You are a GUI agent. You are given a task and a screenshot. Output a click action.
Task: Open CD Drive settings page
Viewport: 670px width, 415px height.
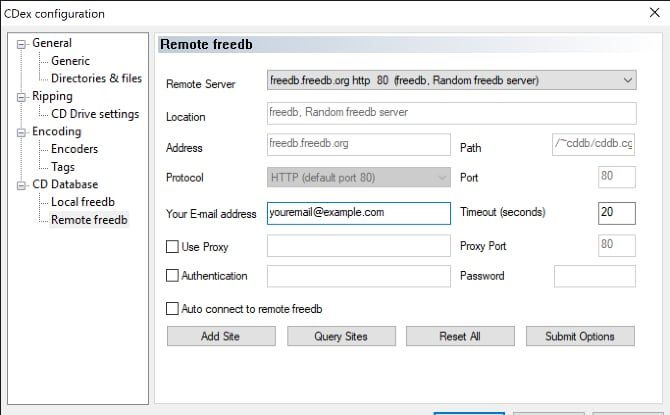click(95, 114)
